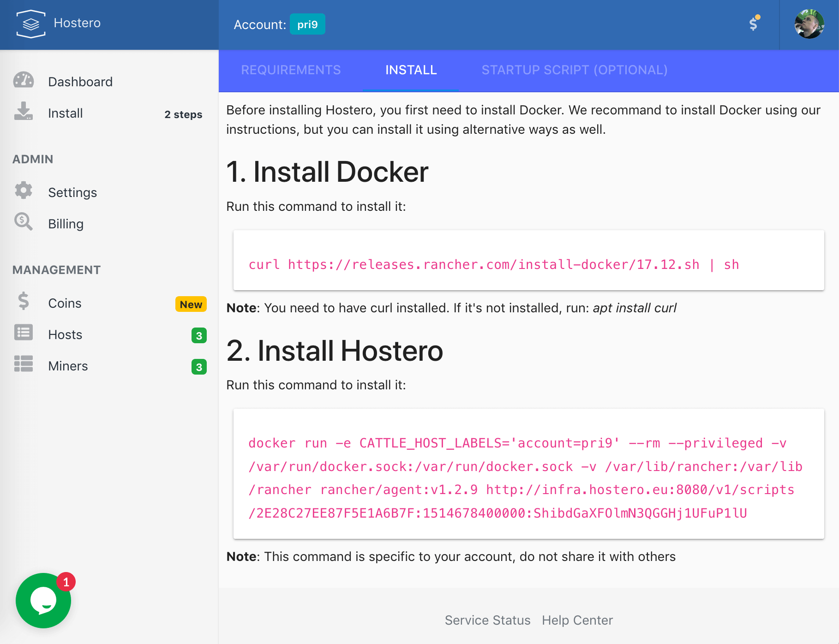Open the Service Status link
The image size is (839, 644).
tap(487, 620)
